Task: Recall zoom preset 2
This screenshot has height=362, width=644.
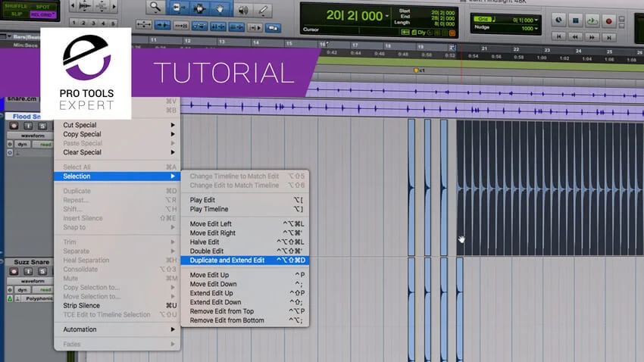Action: pos(83,23)
